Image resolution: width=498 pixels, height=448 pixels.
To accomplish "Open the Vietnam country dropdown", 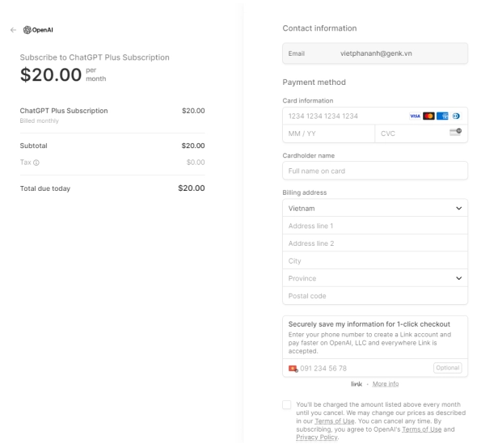I will [x=375, y=209].
